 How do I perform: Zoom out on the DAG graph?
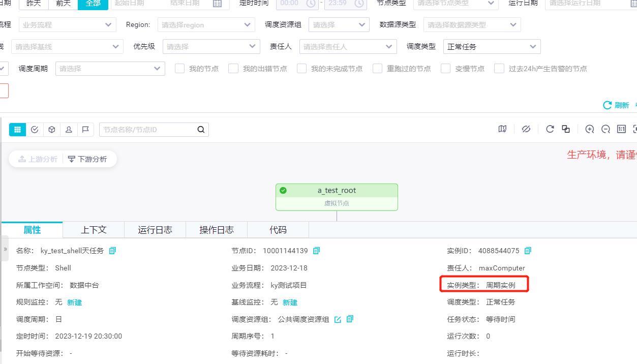click(605, 129)
